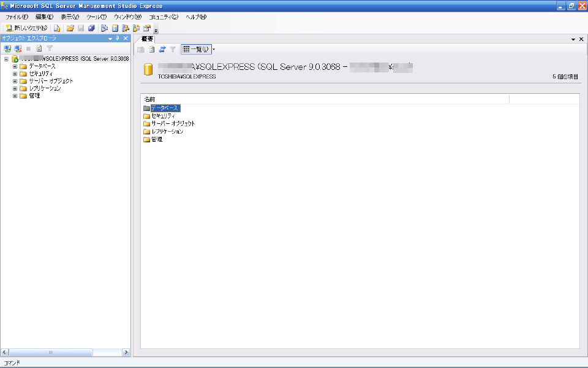Open the コミュニティ menu
This screenshot has height=368, width=588.
click(164, 17)
